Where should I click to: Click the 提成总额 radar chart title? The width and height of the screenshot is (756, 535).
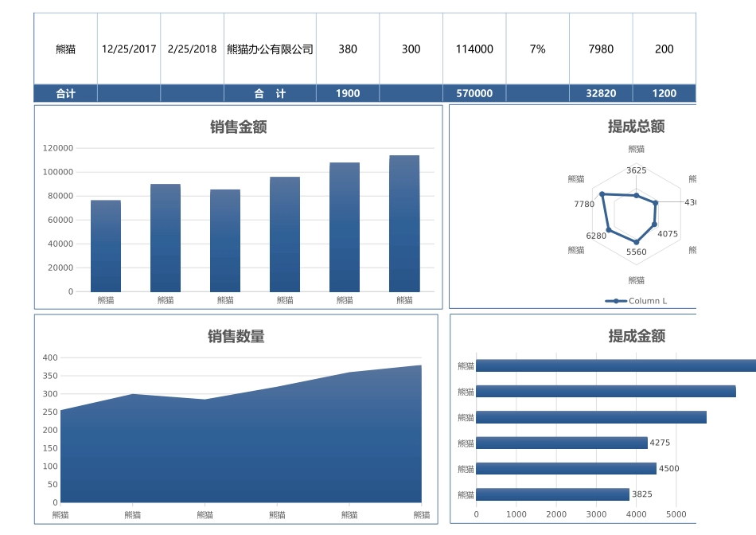(x=635, y=127)
